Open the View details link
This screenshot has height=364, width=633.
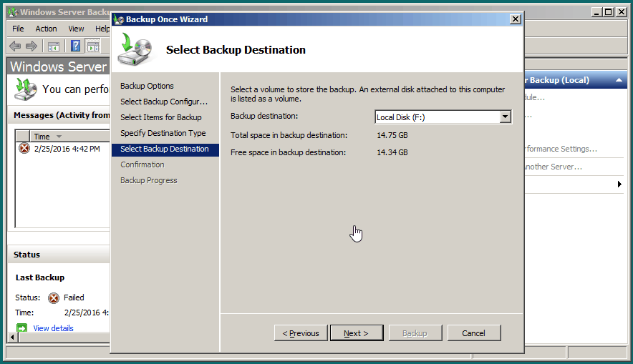pos(53,328)
